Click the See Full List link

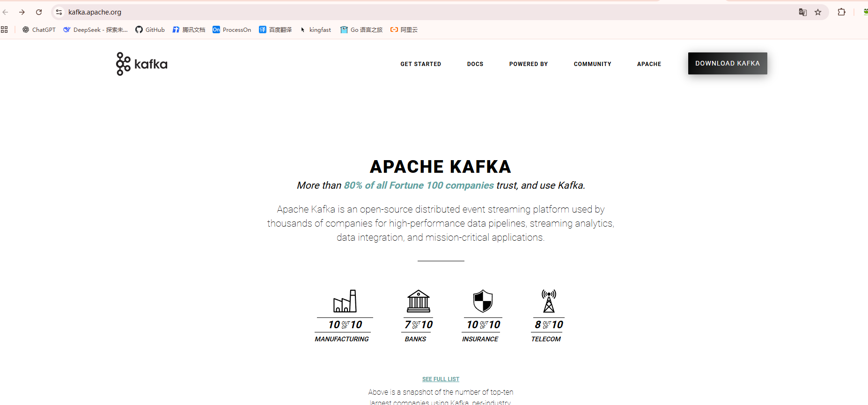(x=441, y=379)
